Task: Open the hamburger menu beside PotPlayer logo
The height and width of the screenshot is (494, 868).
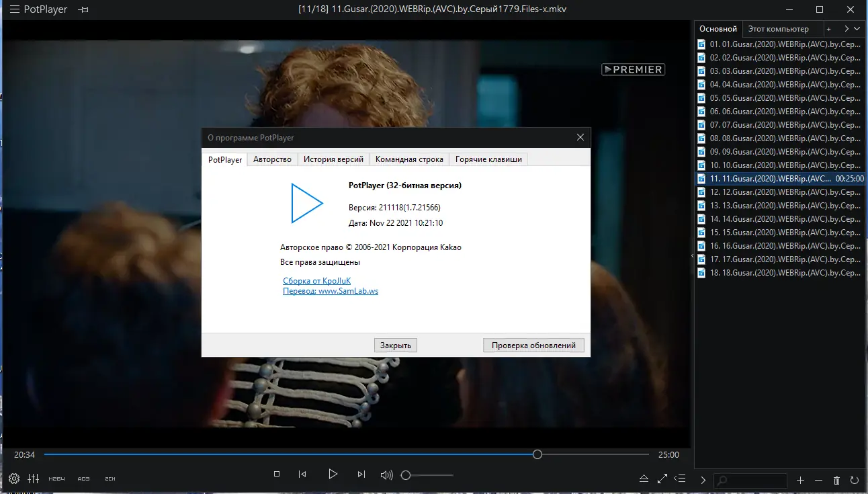Action: [13, 9]
